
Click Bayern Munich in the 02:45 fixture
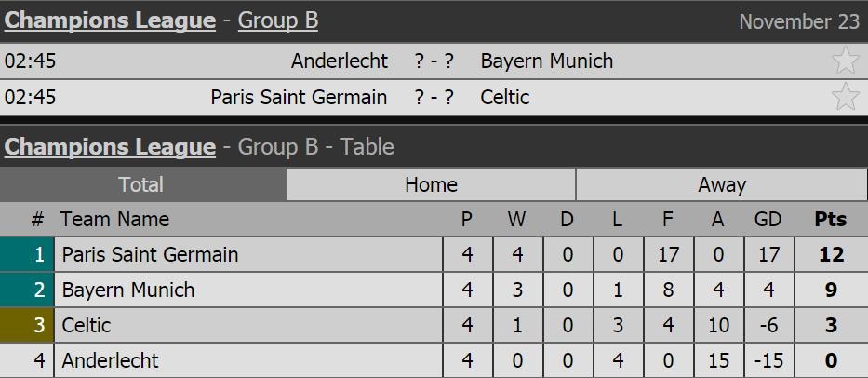[547, 61]
